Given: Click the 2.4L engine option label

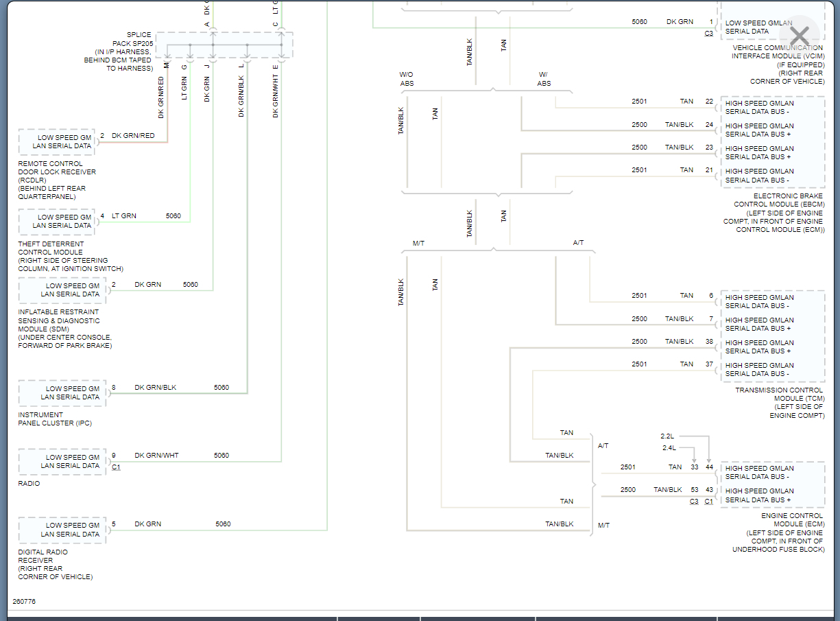Looking at the screenshot, I should click(669, 448).
